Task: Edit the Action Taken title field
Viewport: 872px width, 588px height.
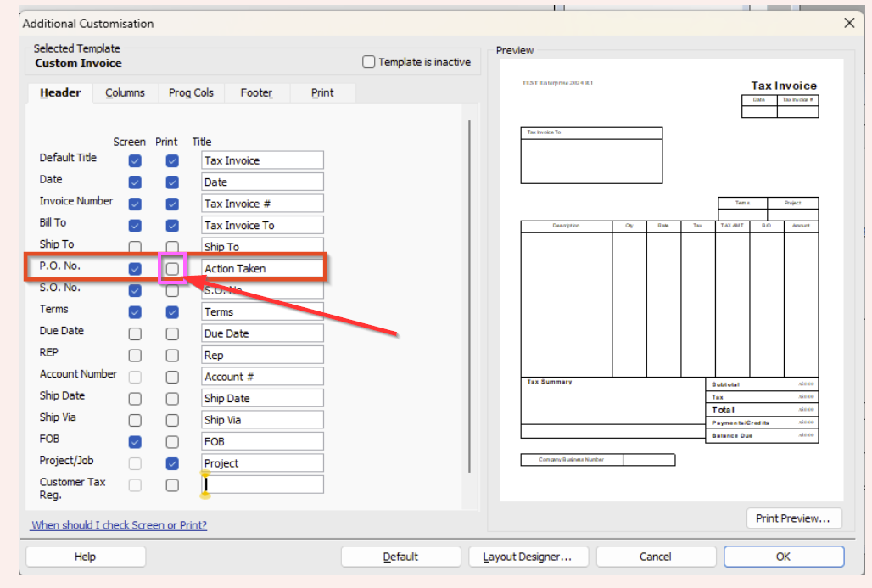Action: point(262,269)
